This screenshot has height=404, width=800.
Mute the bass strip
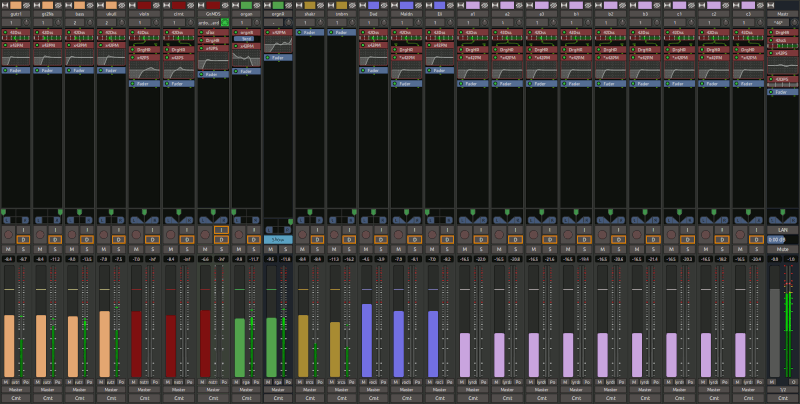[72, 248]
